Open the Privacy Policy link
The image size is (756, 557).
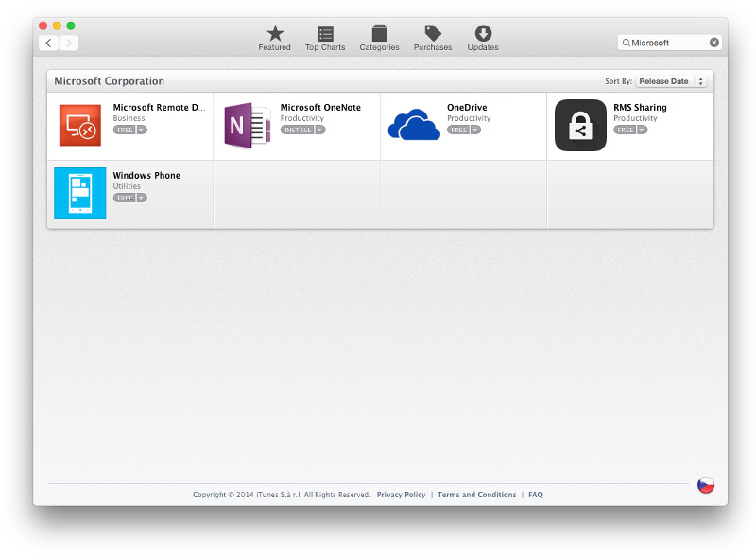[401, 495]
